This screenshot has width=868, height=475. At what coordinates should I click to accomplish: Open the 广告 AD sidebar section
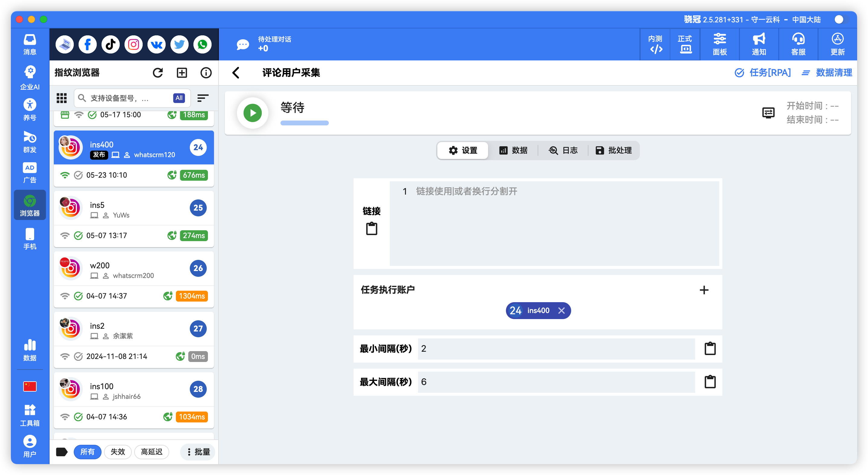(x=30, y=173)
